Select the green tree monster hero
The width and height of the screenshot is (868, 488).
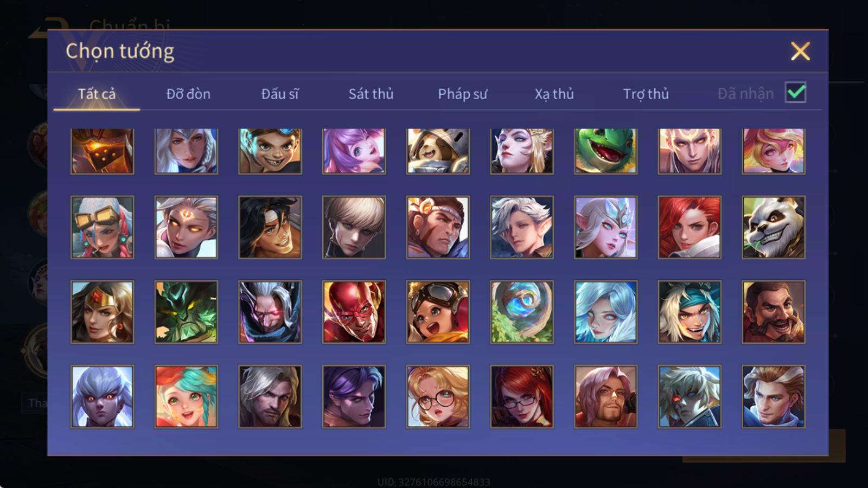186,312
